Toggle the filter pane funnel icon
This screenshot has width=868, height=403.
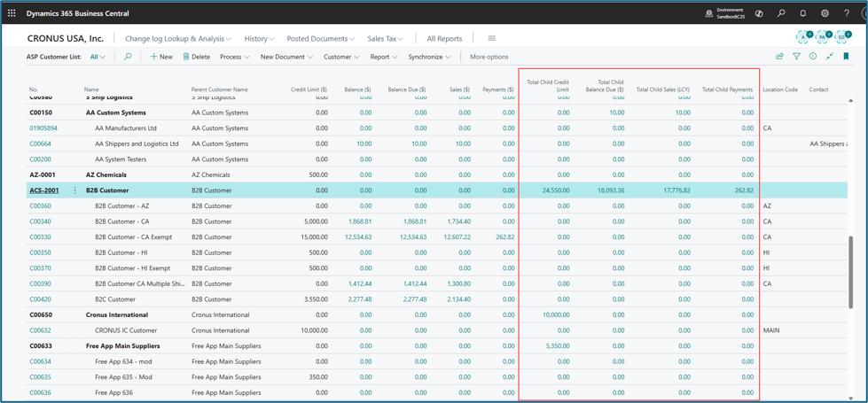click(x=796, y=56)
